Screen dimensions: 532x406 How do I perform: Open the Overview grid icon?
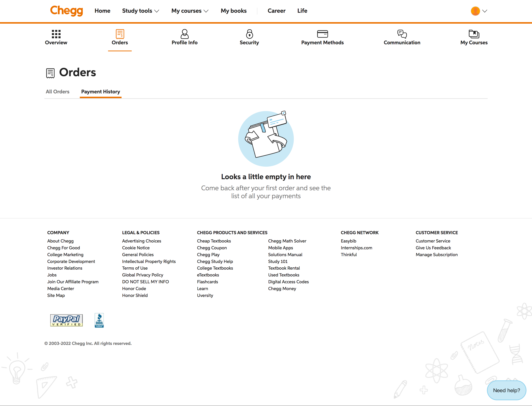(x=56, y=34)
